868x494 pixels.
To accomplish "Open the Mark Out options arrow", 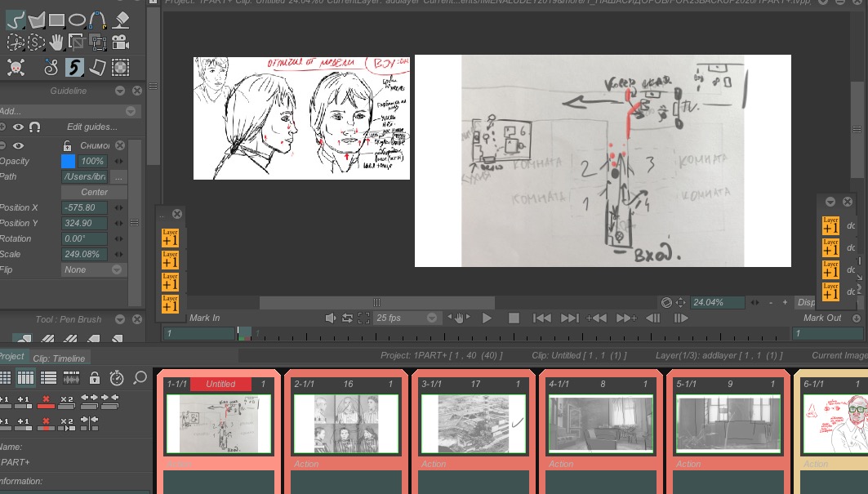I will pyautogui.click(x=857, y=318).
